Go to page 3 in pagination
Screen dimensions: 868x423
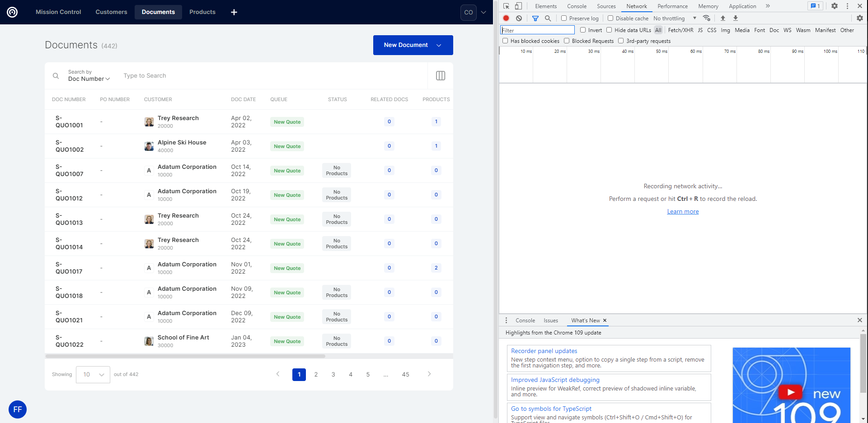[333, 375]
